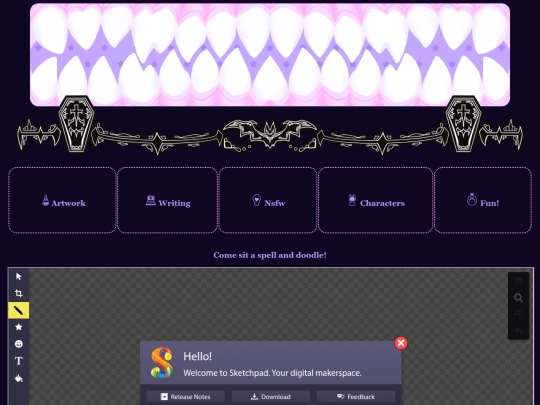Select the text tool

pyautogui.click(x=19, y=361)
